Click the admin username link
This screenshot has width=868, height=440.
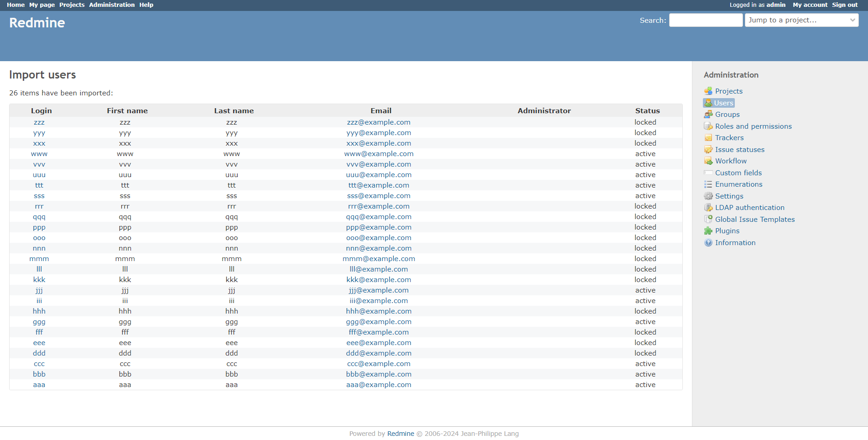tap(776, 5)
